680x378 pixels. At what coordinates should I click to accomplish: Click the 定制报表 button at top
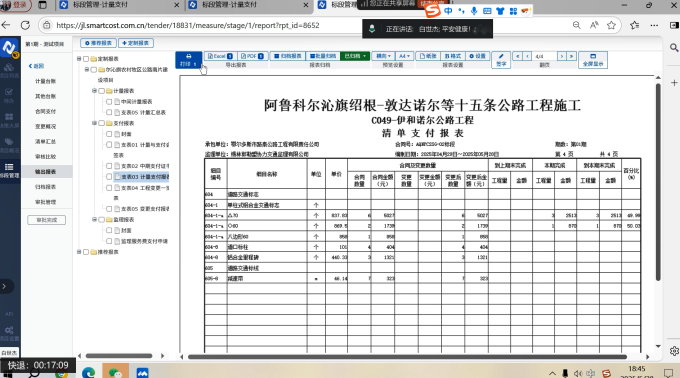click(x=136, y=43)
